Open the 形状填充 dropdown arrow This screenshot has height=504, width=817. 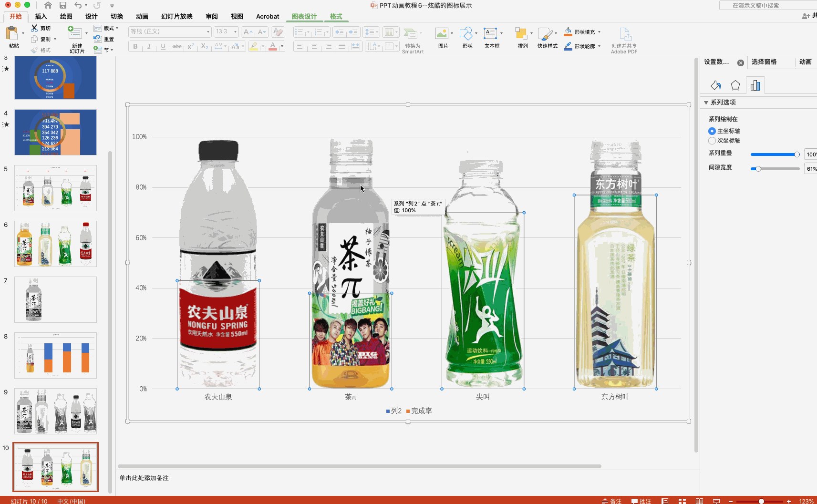coord(599,32)
